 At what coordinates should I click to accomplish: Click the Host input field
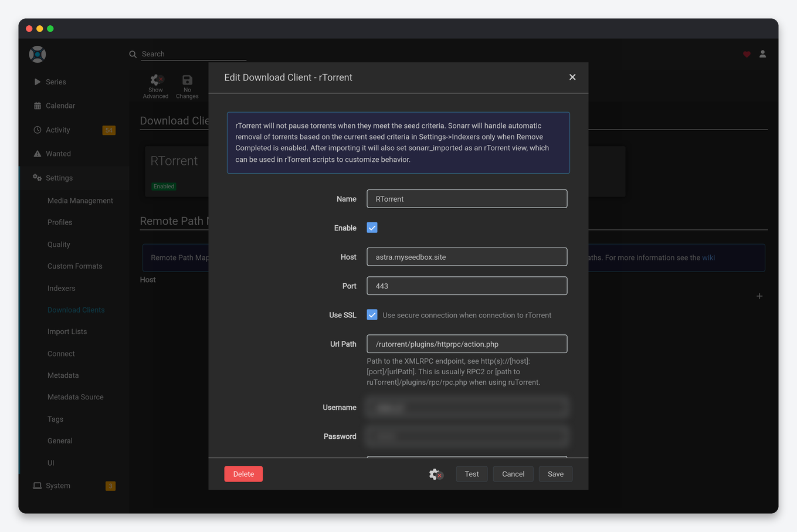tap(467, 257)
